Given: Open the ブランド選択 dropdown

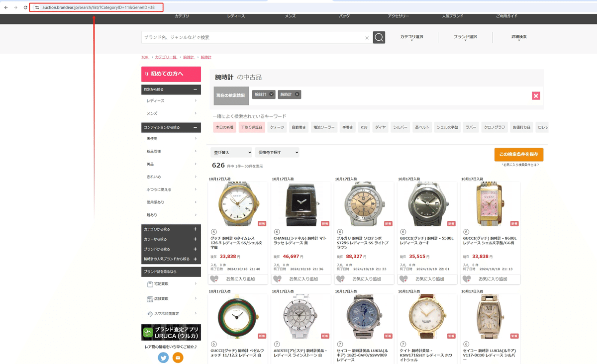Looking at the screenshot, I should coord(465,37).
